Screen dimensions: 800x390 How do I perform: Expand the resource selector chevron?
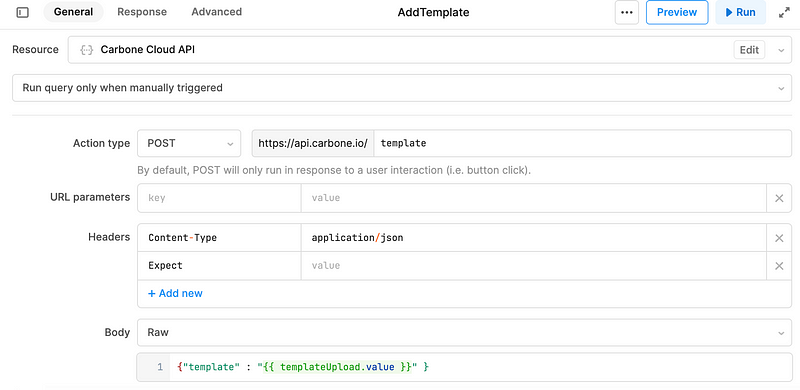click(x=781, y=50)
